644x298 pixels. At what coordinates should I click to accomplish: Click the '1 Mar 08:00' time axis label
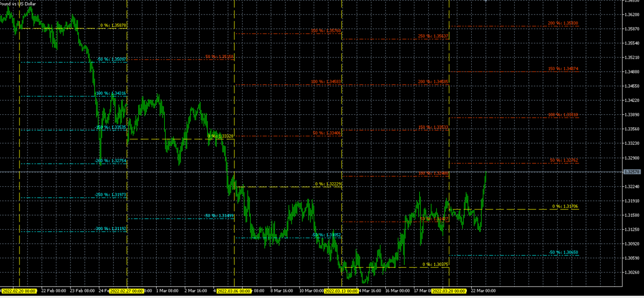(x=167, y=291)
